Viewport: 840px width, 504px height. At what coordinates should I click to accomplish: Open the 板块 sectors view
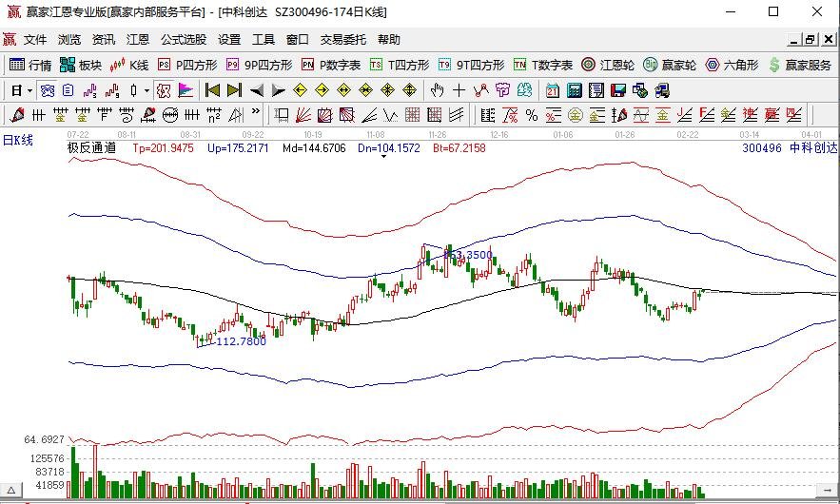[80, 65]
